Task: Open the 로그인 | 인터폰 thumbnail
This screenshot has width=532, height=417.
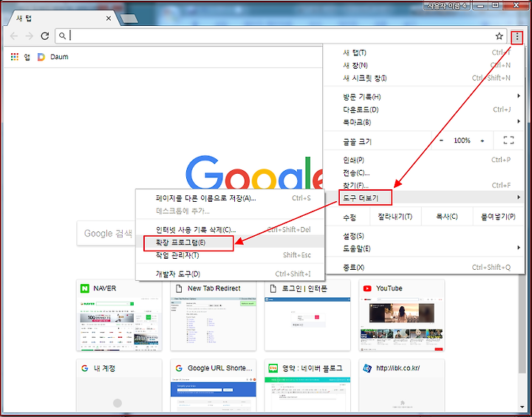Action: tap(307, 324)
